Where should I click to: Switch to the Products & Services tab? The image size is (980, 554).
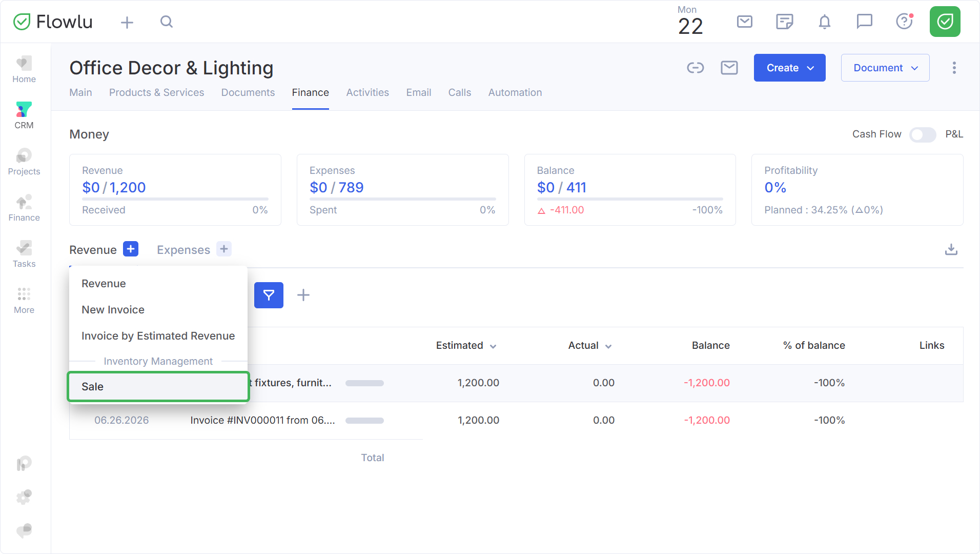pos(156,92)
